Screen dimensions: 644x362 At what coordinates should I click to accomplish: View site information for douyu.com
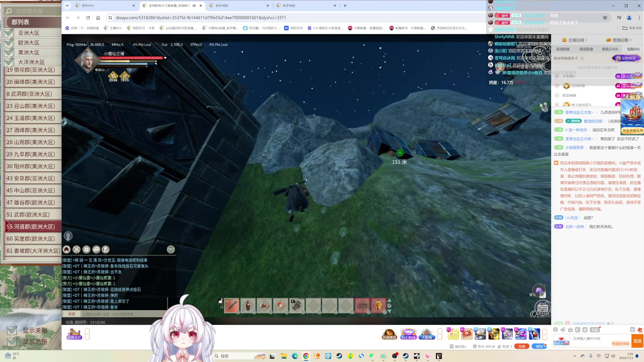click(x=110, y=17)
